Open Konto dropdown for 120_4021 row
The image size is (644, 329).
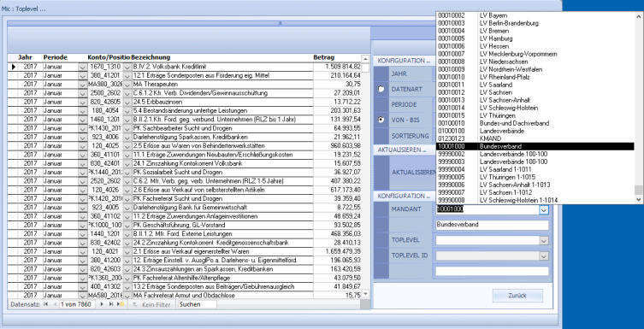127,251
